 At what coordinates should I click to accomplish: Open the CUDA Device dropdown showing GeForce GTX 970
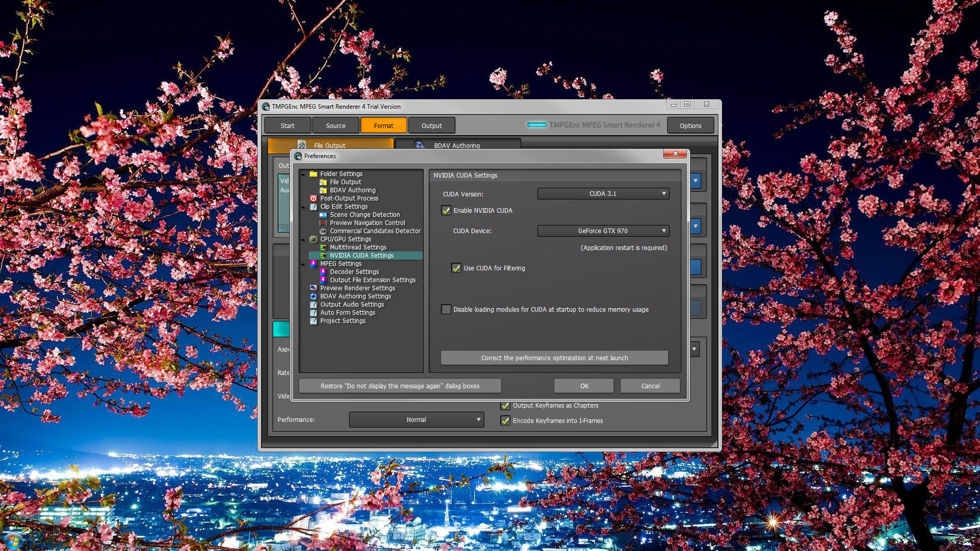[603, 231]
